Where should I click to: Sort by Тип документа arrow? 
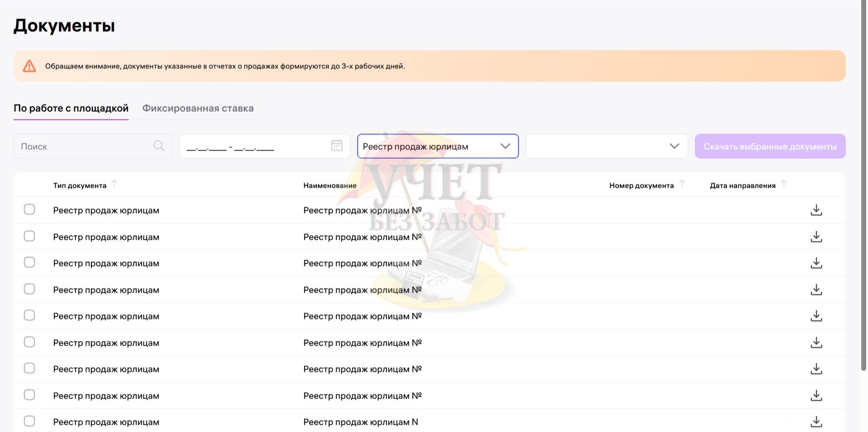(114, 184)
